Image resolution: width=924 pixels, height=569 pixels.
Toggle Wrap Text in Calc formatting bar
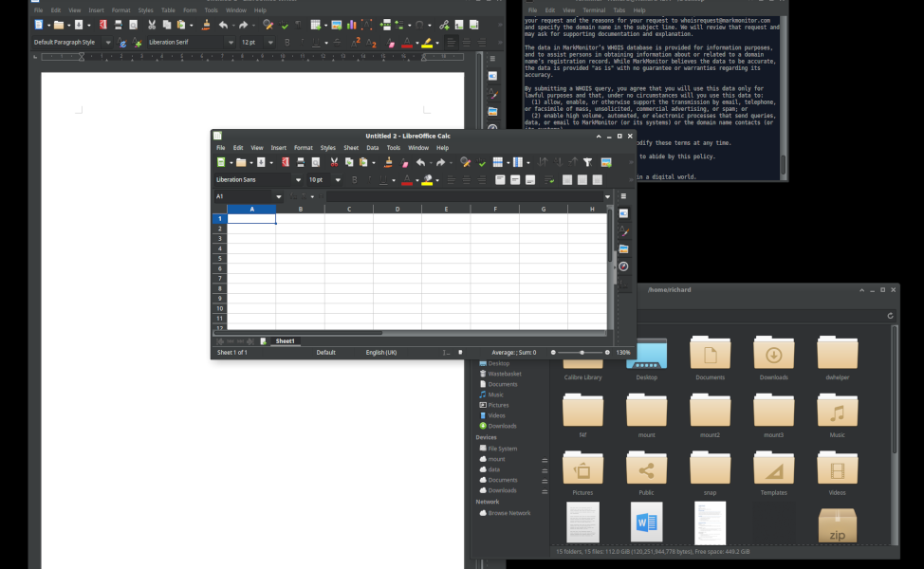point(549,180)
